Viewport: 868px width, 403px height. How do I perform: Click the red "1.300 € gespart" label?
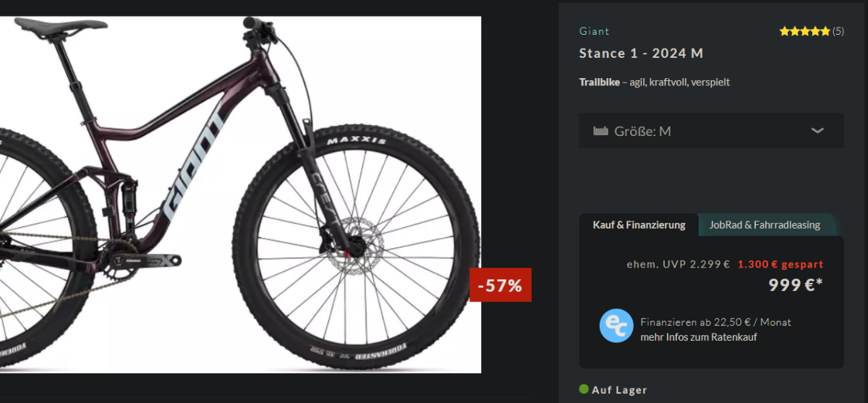pyautogui.click(x=780, y=264)
